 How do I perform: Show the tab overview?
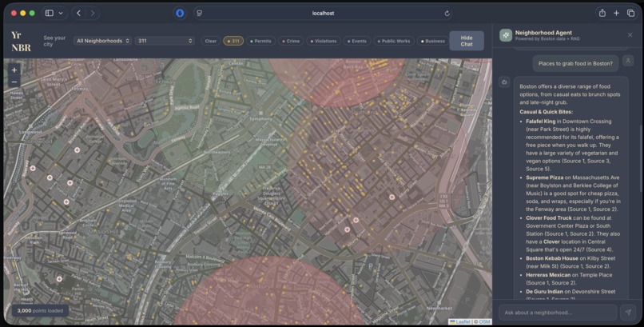coord(631,13)
